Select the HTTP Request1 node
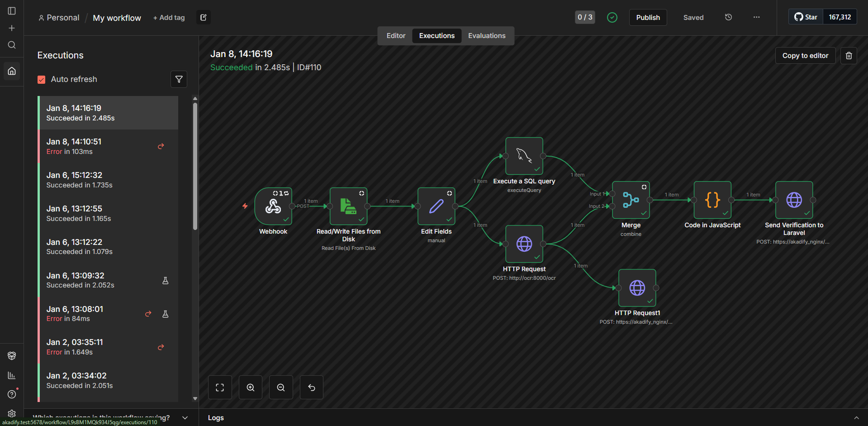The height and width of the screenshot is (426, 868). (x=637, y=288)
